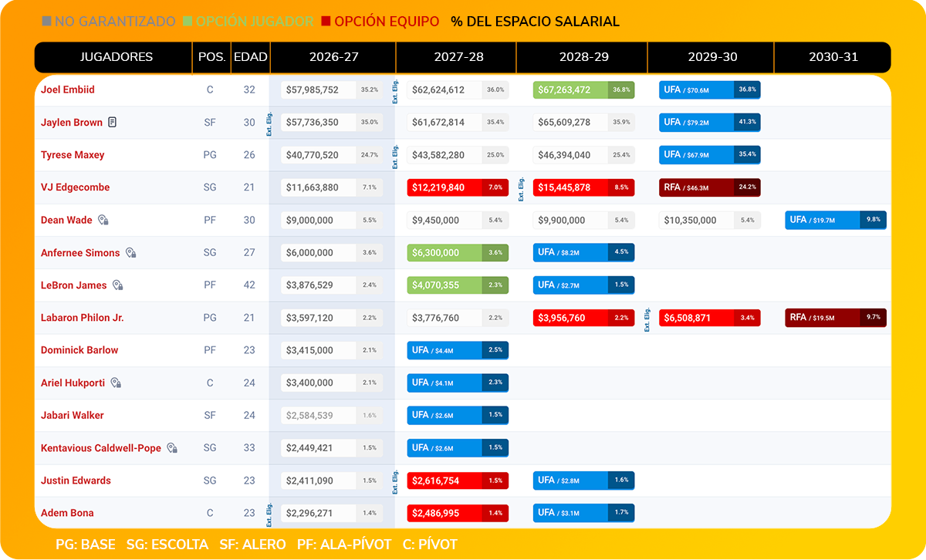Screen dimensions: 926x560
Task: Click the 35.2% cap share beside Embiid's 2026-27 salary
Action: coord(370,90)
